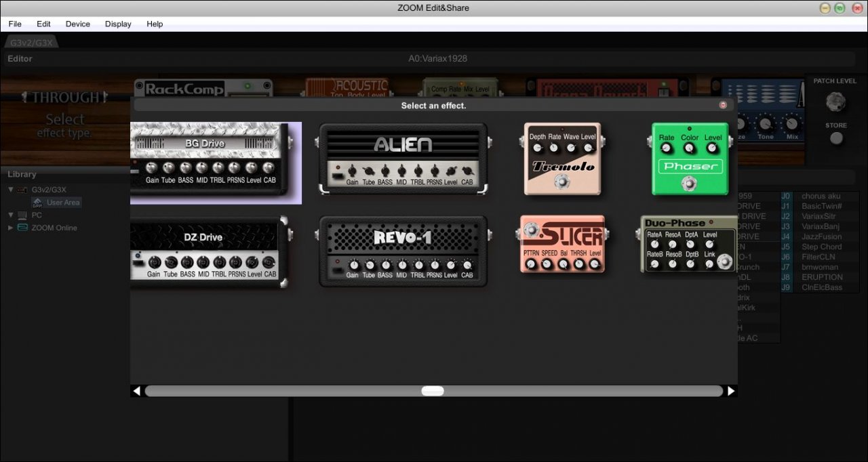Select the REVO-1 amp effect
This screenshot has width=868, height=462.
point(403,251)
